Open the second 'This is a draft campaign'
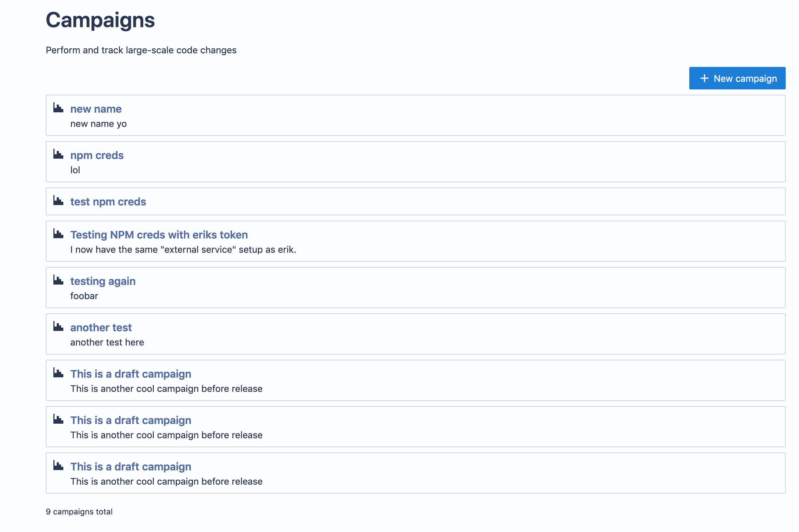This screenshot has height=532, width=799. click(131, 420)
